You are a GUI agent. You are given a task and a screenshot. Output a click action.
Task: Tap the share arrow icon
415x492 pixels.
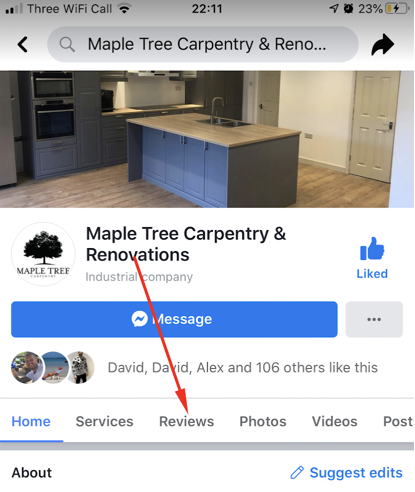click(383, 44)
